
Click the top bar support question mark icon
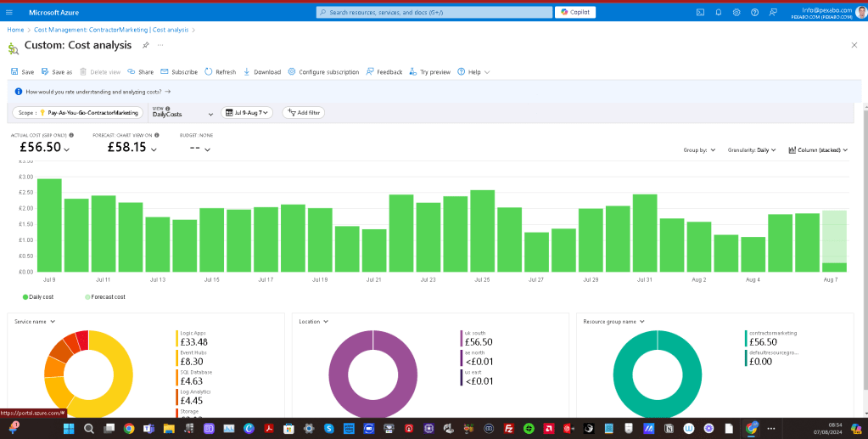[754, 12]
